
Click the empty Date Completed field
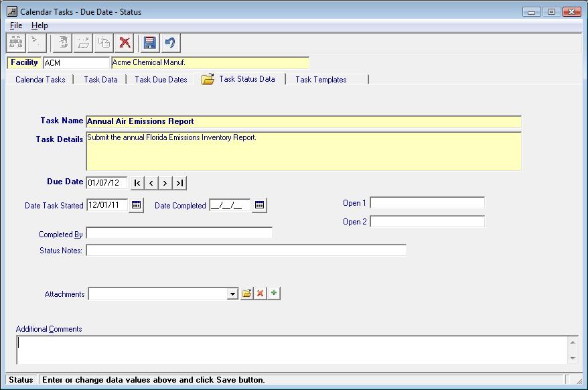[230, 205]
